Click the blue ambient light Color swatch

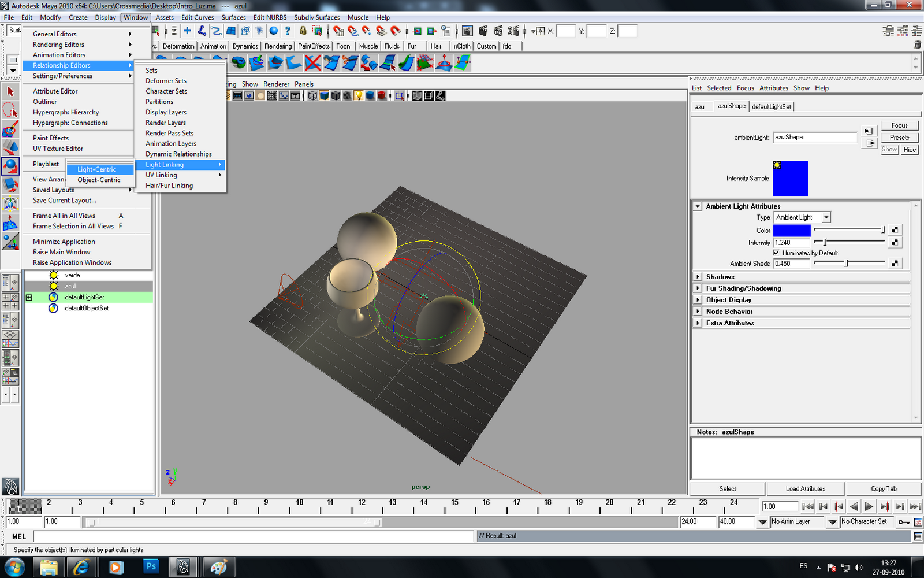click(x=791, y=229)
